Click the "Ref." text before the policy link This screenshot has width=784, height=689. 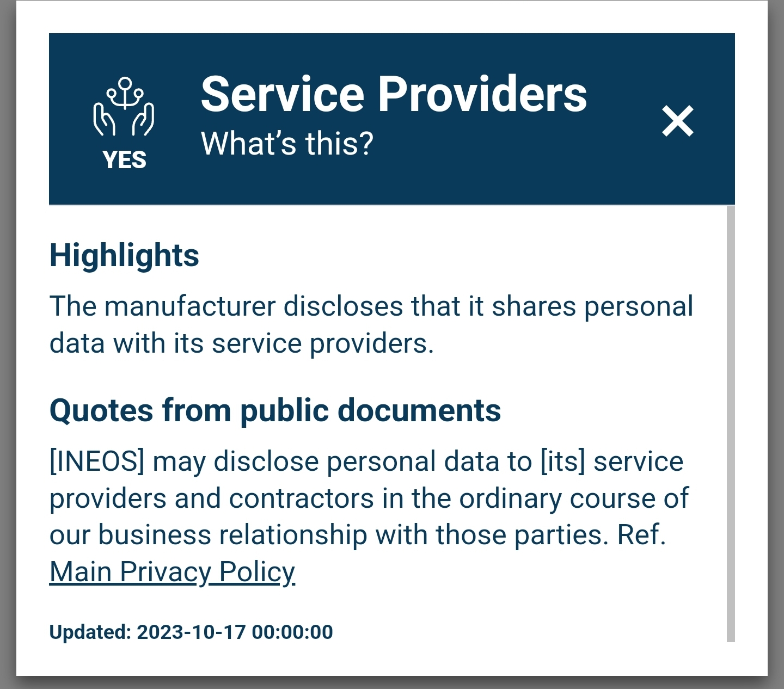pyautogui.click(x=641, y=535)
